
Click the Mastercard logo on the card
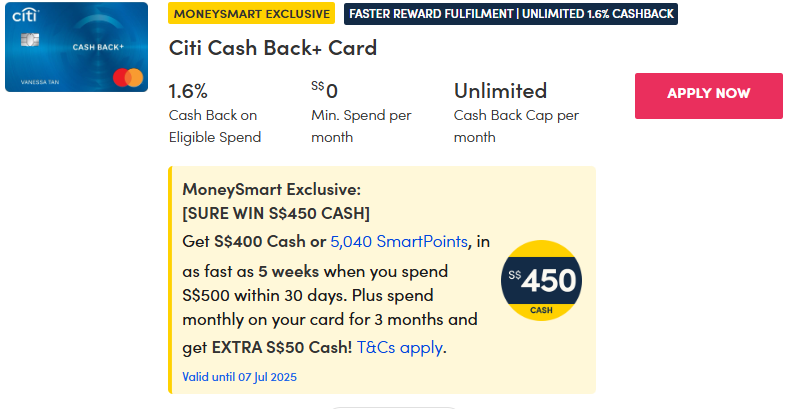(127, 76)
